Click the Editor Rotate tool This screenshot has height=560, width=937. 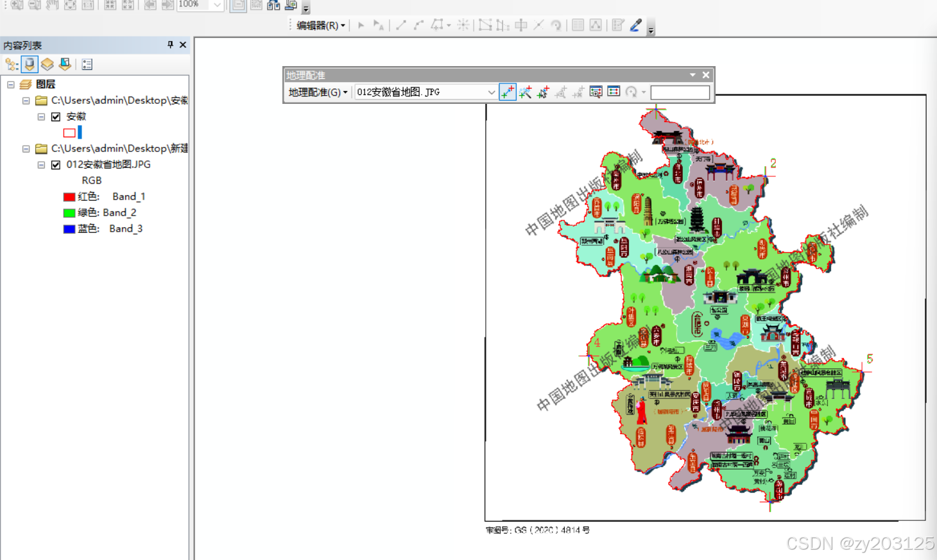click(556, 26)
